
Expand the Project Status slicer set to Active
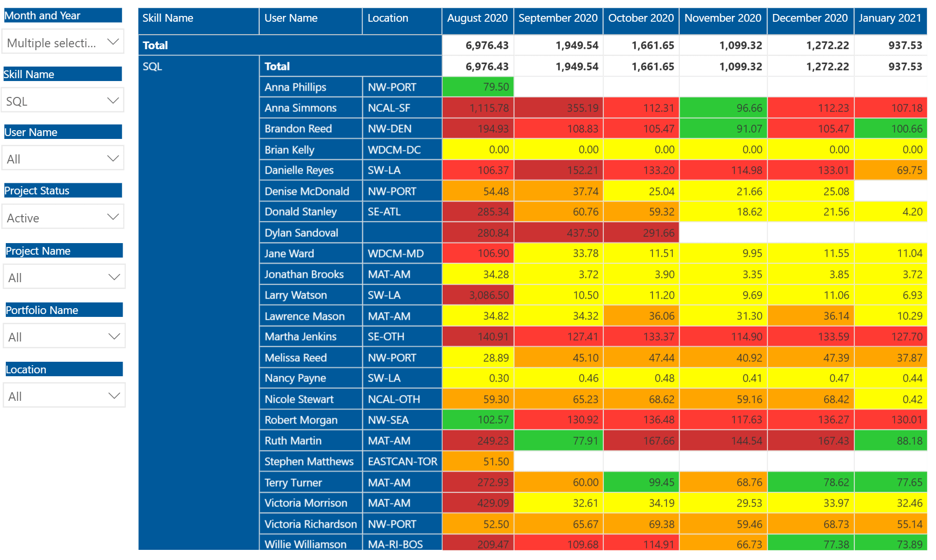point(63,218)
